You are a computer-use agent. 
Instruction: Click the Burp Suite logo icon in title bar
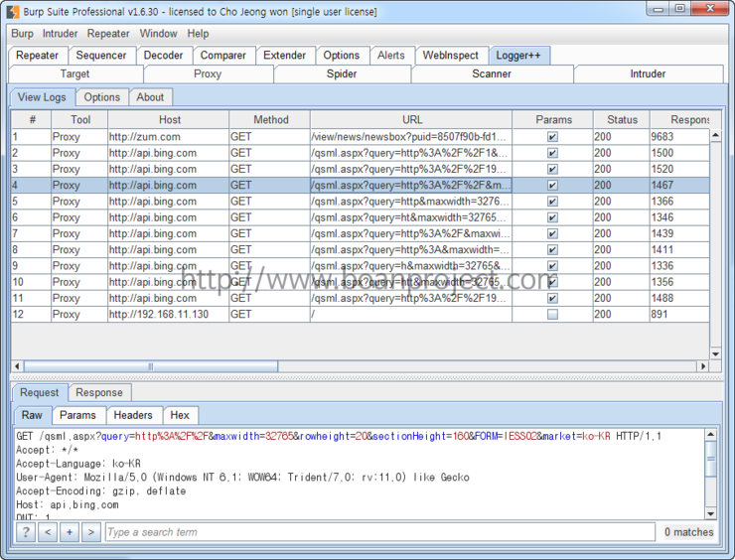(13, 12)
